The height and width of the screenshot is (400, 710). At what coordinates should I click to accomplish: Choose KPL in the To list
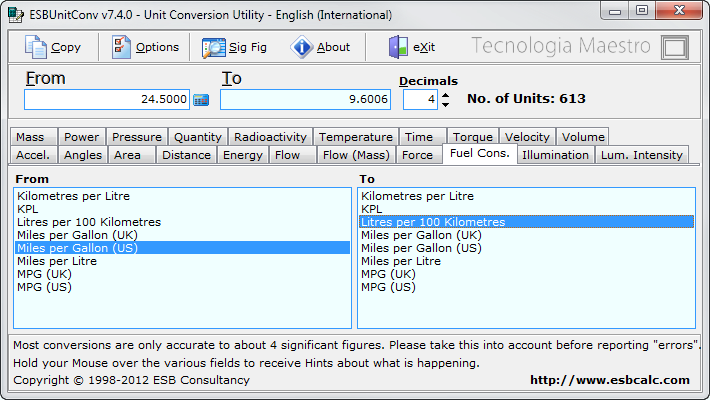click(526, 209)
